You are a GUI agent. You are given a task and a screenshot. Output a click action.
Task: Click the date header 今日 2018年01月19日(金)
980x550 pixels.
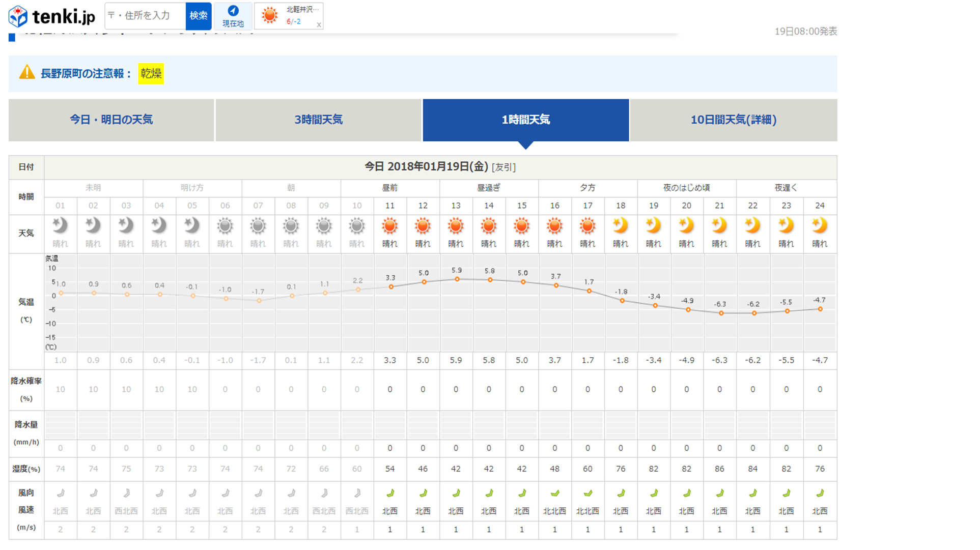(426, 167)
